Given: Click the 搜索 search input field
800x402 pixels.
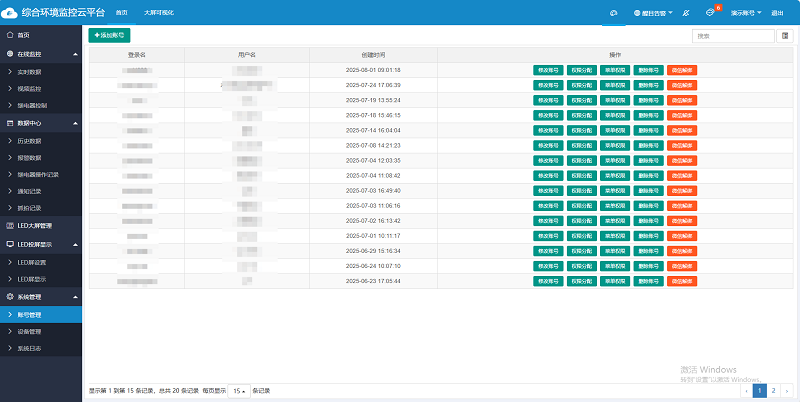Looking at the screenshot, I should coord(733,36).
